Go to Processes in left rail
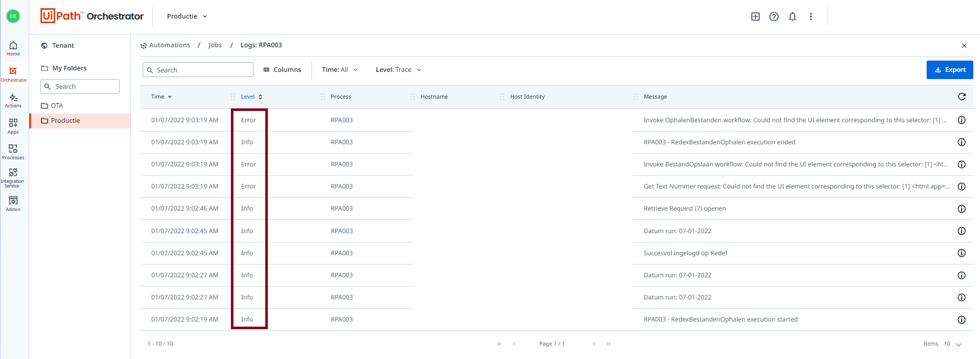Image resolution: width=980 pixels, height=359 pixels. pos(13,152)
